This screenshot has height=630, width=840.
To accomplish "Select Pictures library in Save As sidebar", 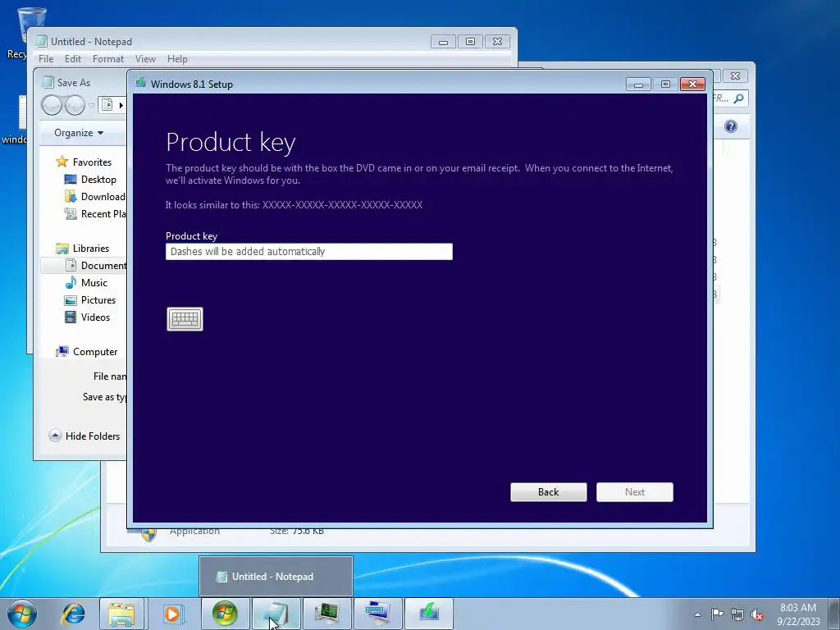I will [x=90, y=300].
